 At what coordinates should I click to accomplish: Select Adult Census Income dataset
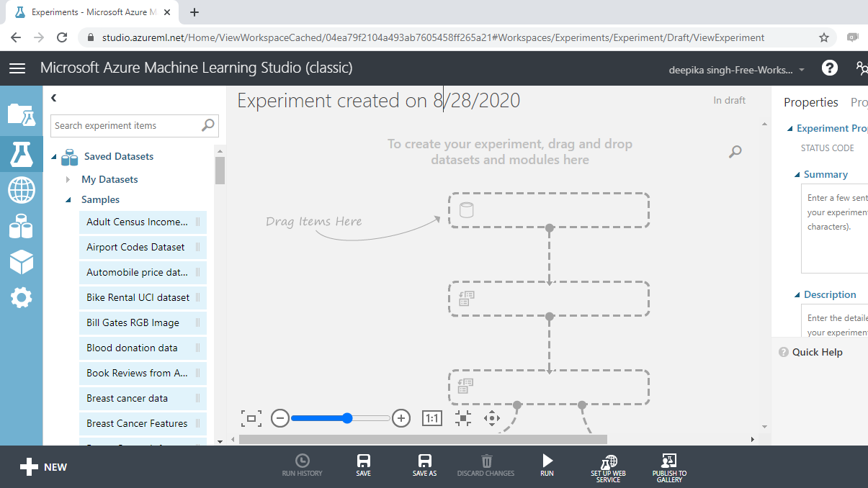[143, 222]
